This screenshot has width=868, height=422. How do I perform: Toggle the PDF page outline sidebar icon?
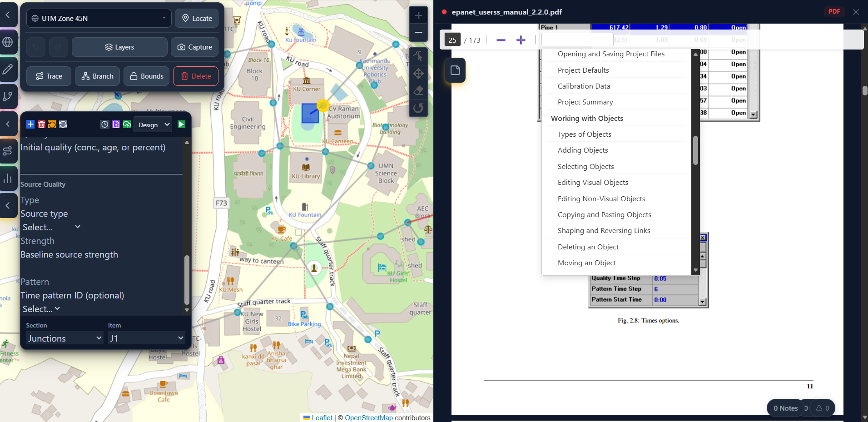coord(455,70)
